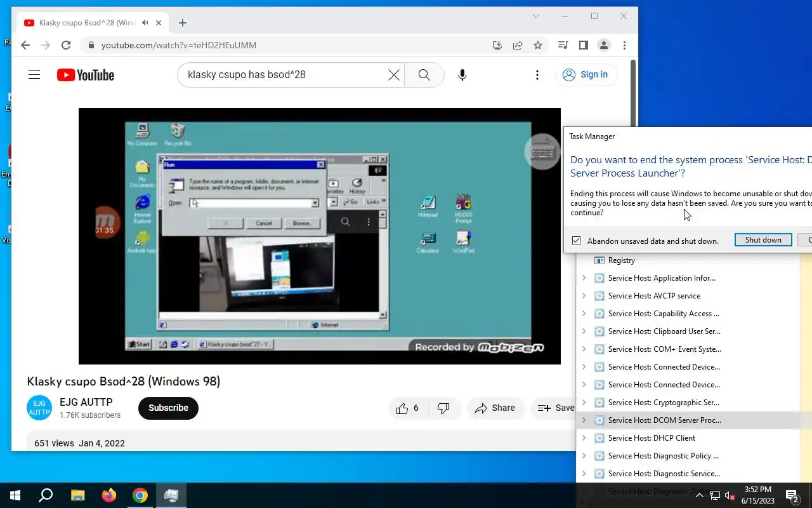This screenshot has height=508, width=812.
Task: Bookmark this page with the star
Action: [538, 45]
